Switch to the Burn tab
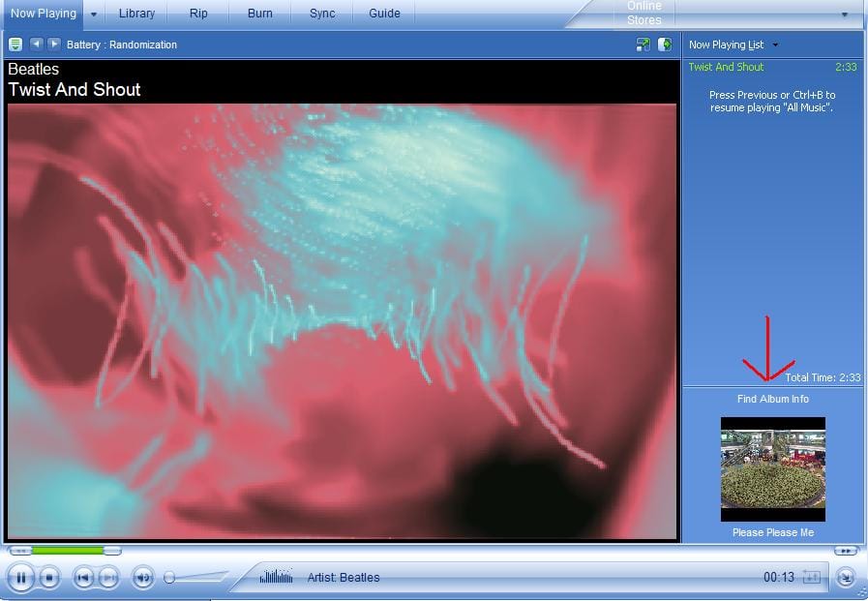This screenshot has height=601, width=868. pos(259,14)
